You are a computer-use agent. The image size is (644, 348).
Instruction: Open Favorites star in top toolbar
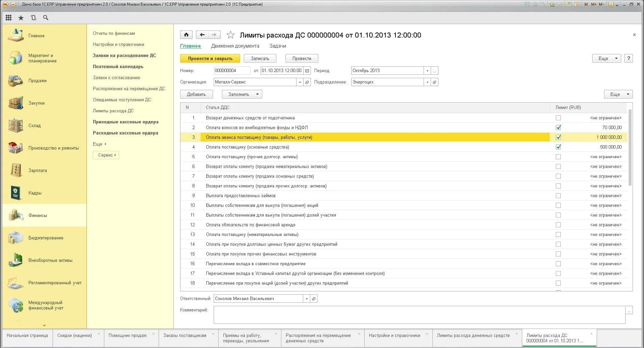click(x=21, y=18)
